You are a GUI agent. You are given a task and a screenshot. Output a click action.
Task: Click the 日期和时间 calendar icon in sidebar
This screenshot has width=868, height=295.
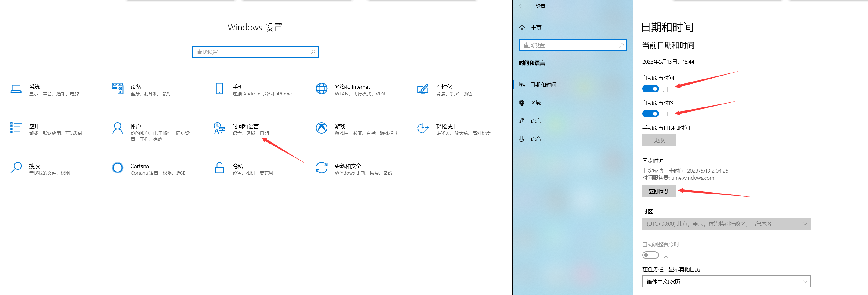click(x=522, y=84)
